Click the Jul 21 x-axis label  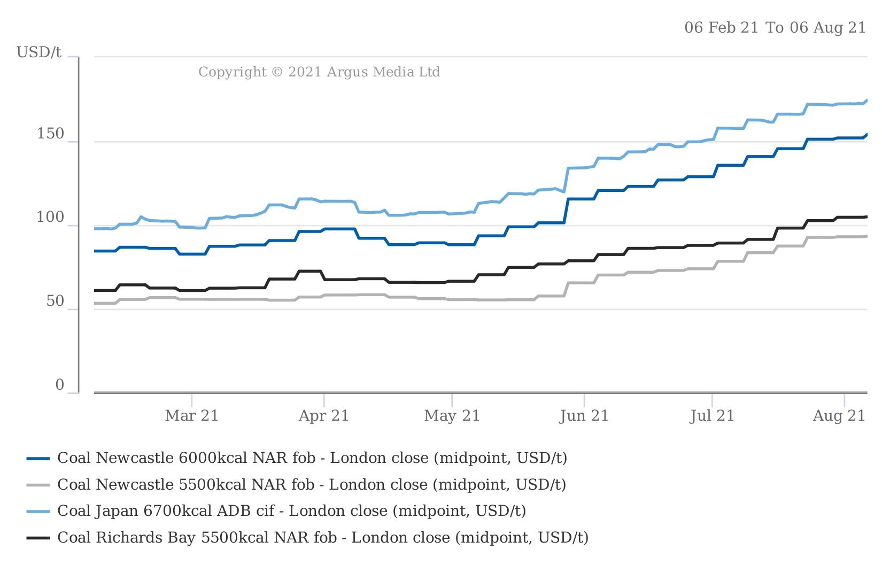[711, 416]
